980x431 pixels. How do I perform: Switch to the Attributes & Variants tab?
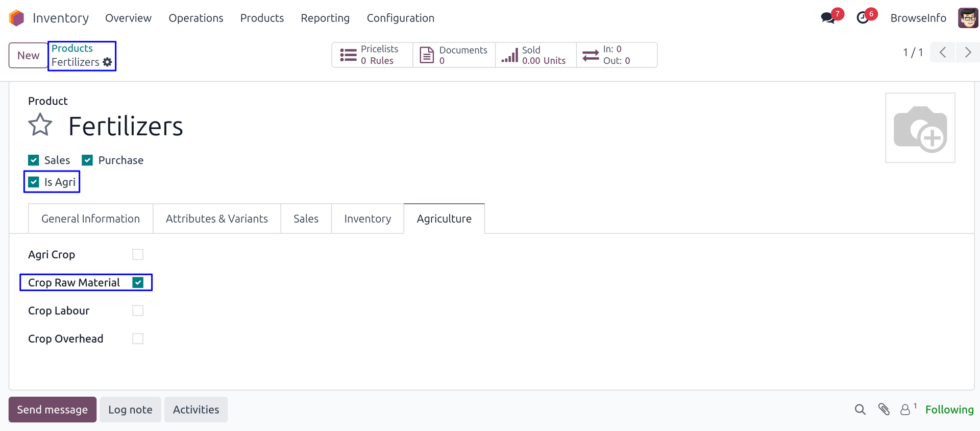(216, 219)
